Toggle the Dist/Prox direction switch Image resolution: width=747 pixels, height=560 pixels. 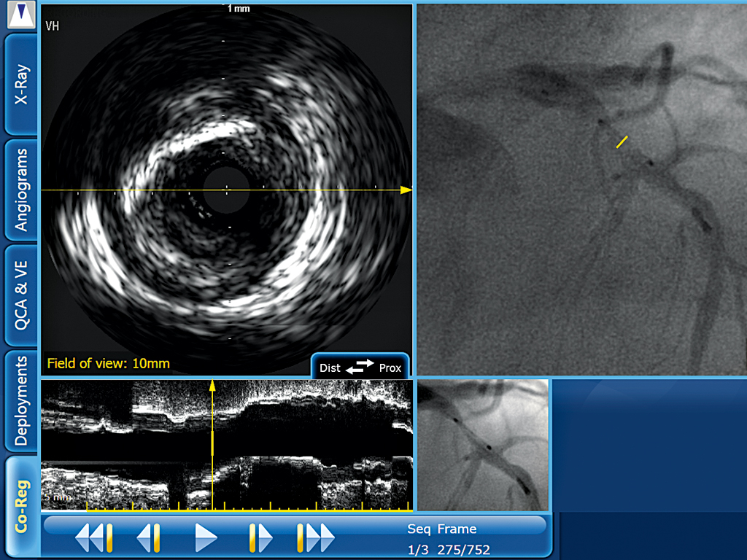360,367
